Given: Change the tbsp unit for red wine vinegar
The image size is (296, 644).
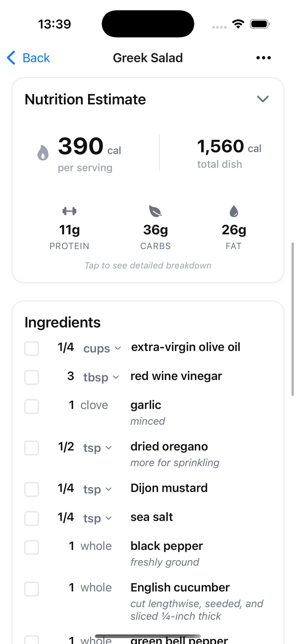Looking at the screenshot, I should pos(101,377).
